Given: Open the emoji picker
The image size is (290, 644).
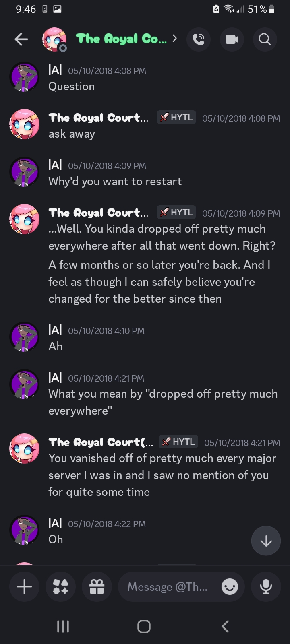Looking at the screenshot, I should click(230, 587).
